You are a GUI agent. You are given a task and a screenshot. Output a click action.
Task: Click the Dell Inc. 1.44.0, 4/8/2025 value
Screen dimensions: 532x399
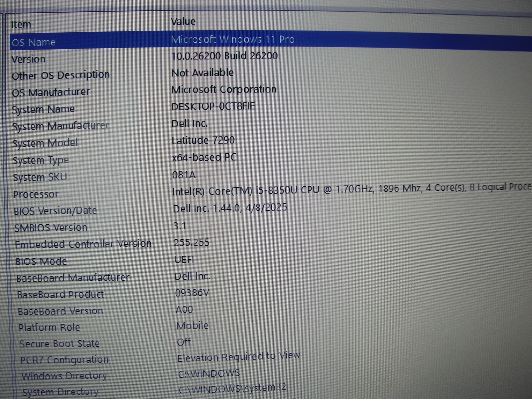point(230,208)
